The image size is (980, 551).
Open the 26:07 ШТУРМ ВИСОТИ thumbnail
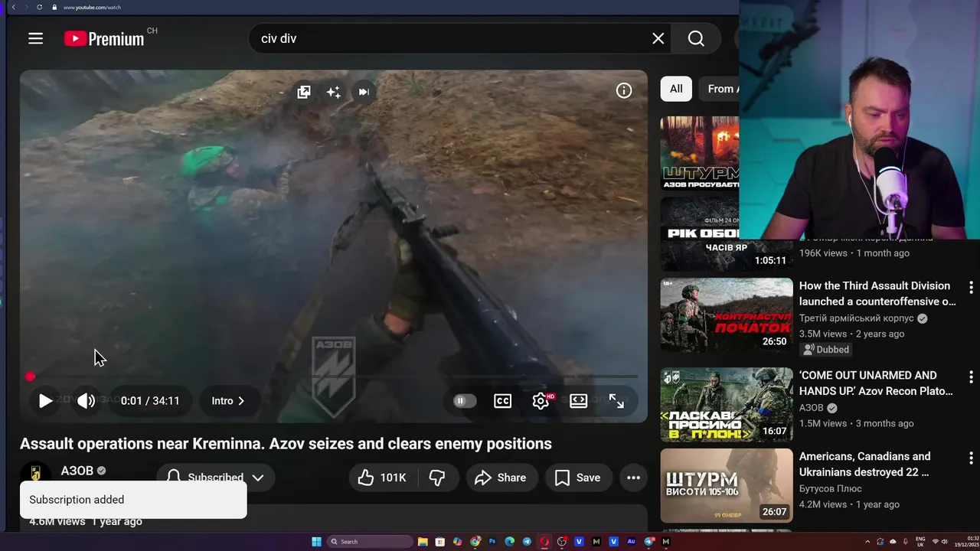click(727, 485)
